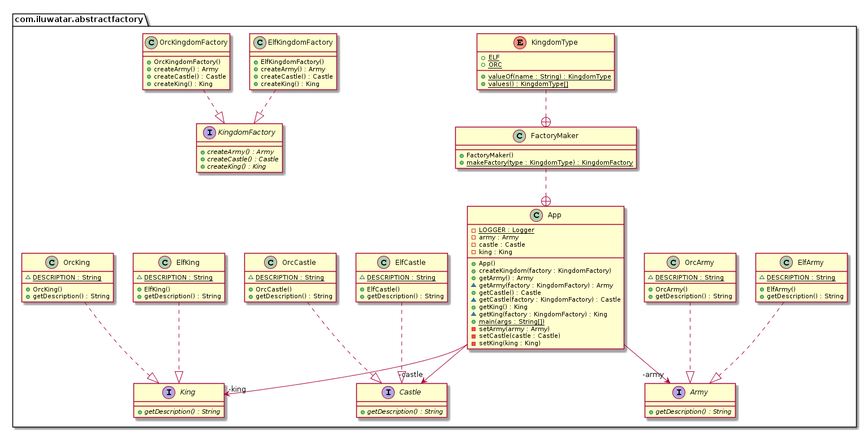The image size is (868, 433).
Task: Click the nesting circle-plus above FactoryMaker
Action: [546, 122]
